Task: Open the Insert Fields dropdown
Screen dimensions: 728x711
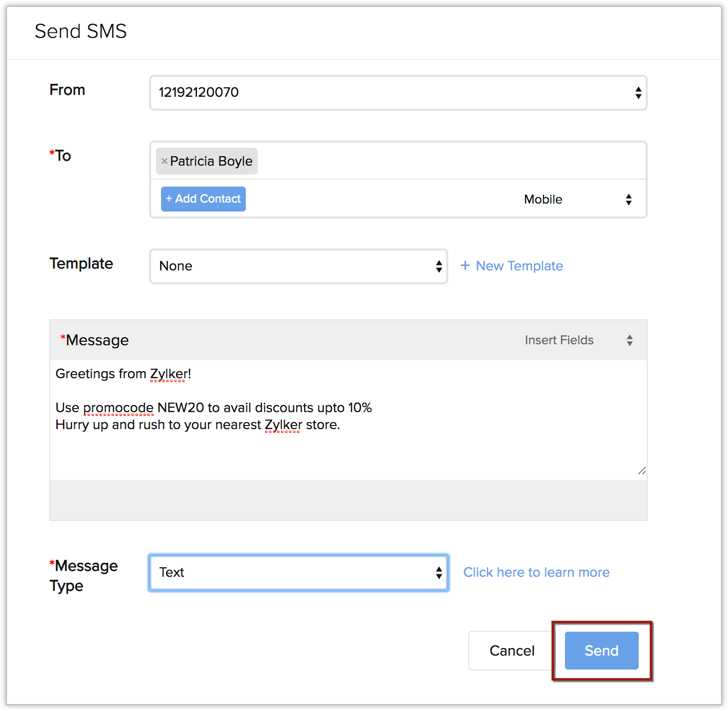Action: pos(578,340)
